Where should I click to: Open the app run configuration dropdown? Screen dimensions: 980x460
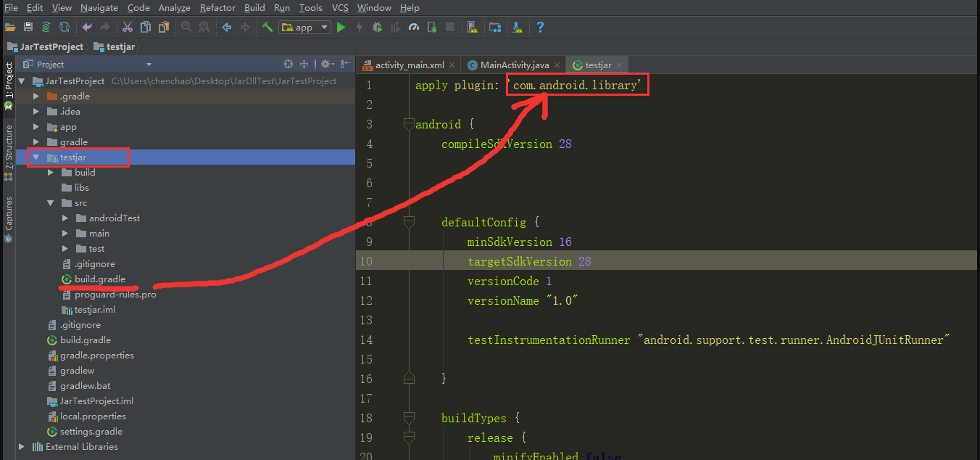pyautogui.click(x=304, y=28)
